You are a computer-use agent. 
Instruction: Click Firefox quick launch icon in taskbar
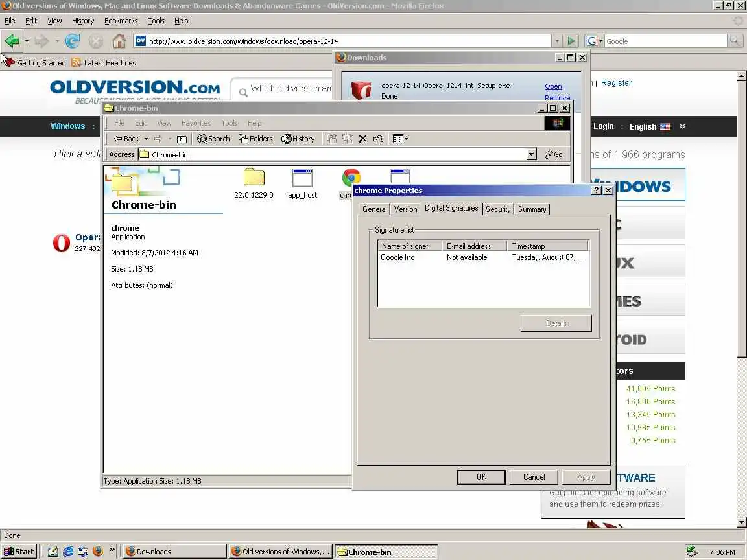98,551
